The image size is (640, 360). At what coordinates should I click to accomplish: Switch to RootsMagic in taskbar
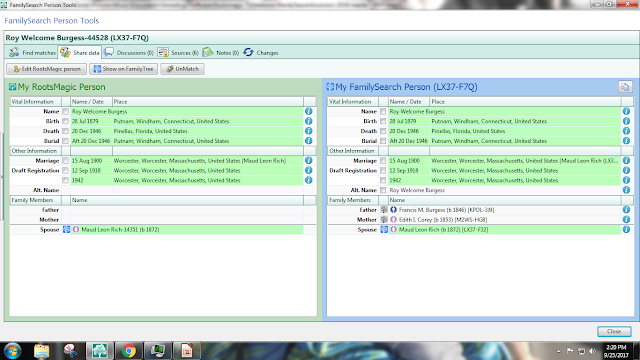tap(100, 351)
